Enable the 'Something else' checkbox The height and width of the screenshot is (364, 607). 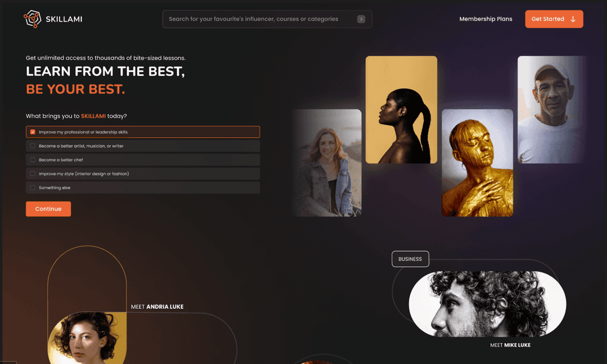pos(33,188)
